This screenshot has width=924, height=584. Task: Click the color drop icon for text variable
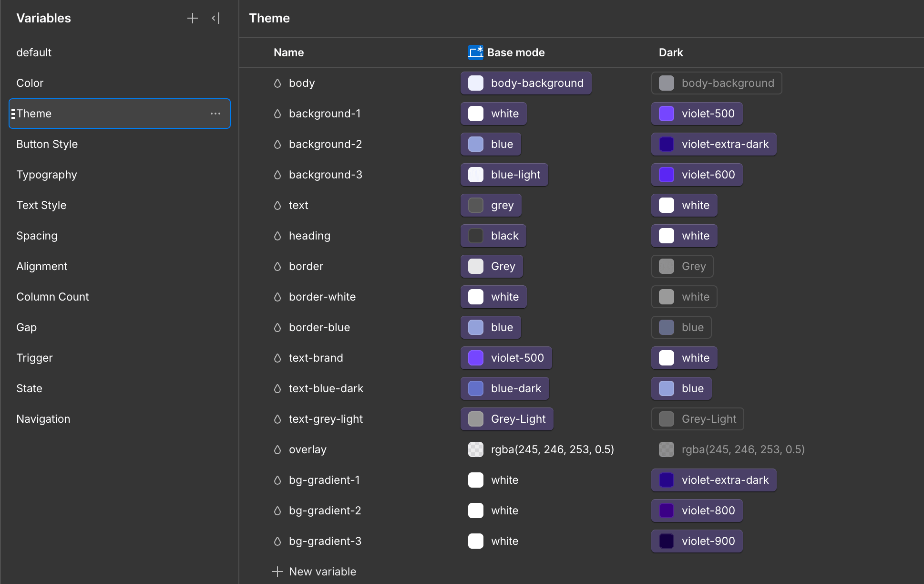pyautogui.click(x=277, y=205)
